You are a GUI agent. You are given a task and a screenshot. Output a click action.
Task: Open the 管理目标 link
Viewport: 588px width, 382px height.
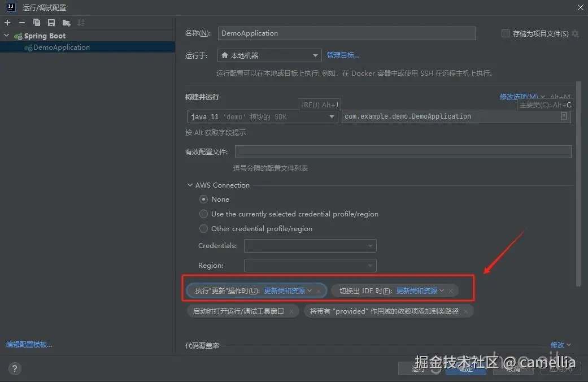point(343,55)
